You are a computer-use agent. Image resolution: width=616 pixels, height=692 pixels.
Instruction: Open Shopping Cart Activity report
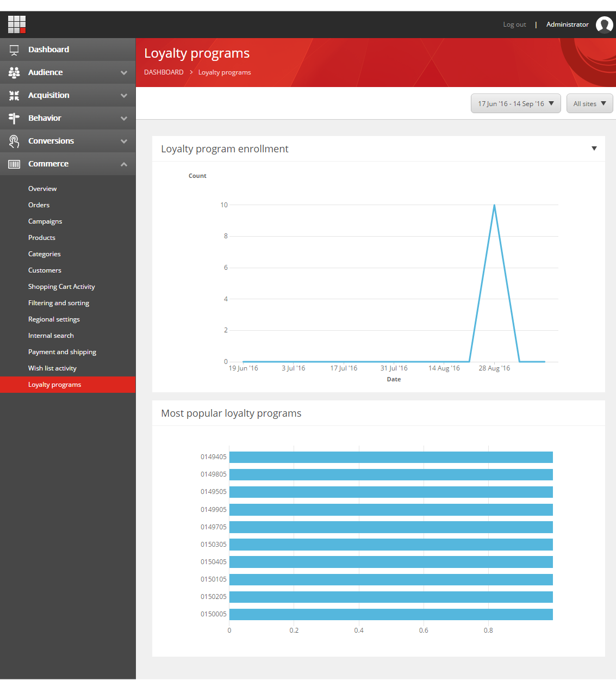(x=61, y=287)
